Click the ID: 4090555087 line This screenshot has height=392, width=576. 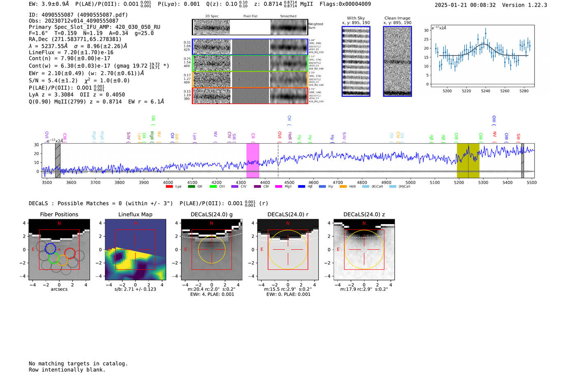click(x=78, y=15)
